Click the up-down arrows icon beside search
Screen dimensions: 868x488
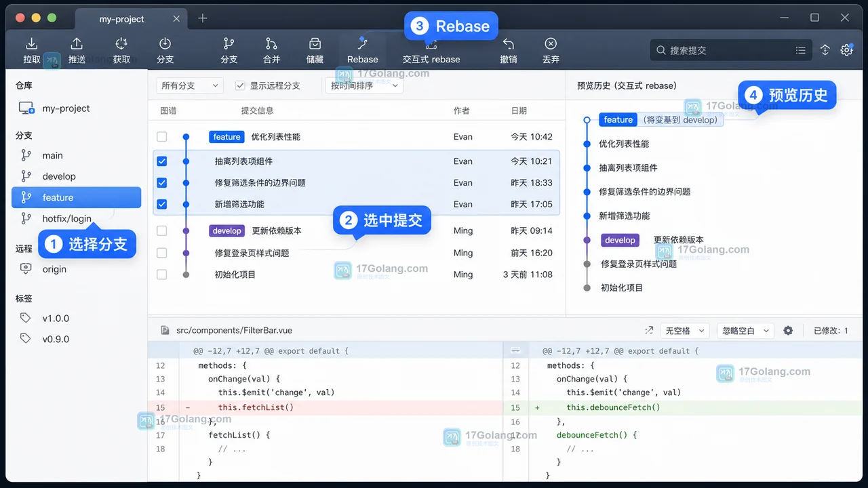pos(825,50)
